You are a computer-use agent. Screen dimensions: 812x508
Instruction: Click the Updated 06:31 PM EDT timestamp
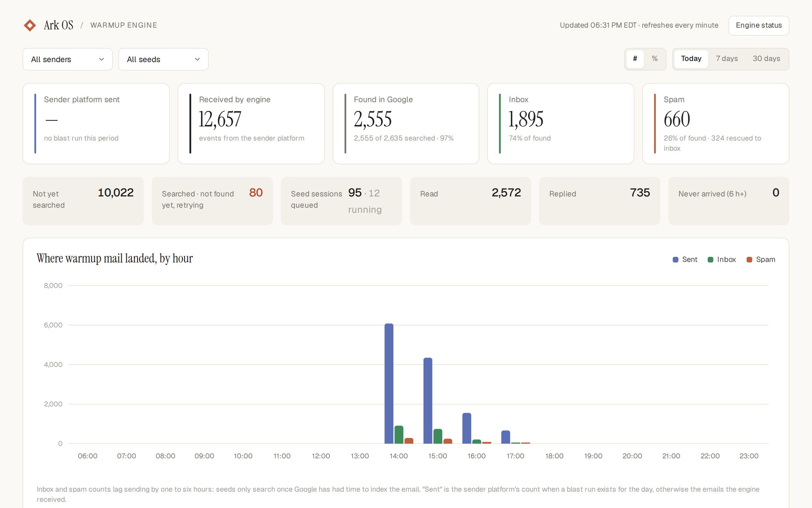point(598,25)
